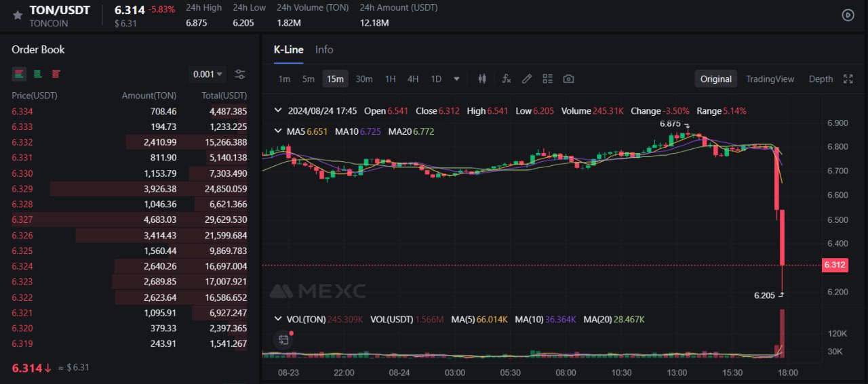
Task: Collapse the MA5 indicator legend chevron
Action: tap(277, 131)
